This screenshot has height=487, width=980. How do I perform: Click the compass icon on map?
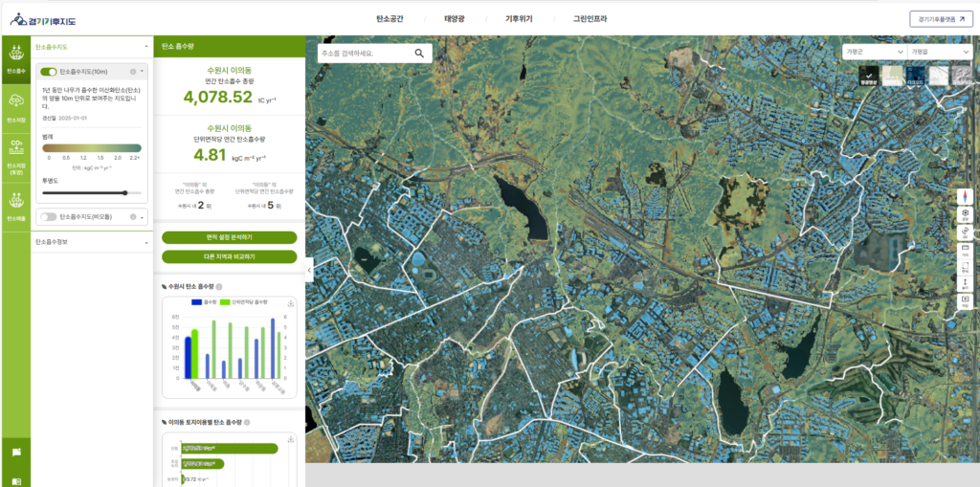[x=965, y=195]
